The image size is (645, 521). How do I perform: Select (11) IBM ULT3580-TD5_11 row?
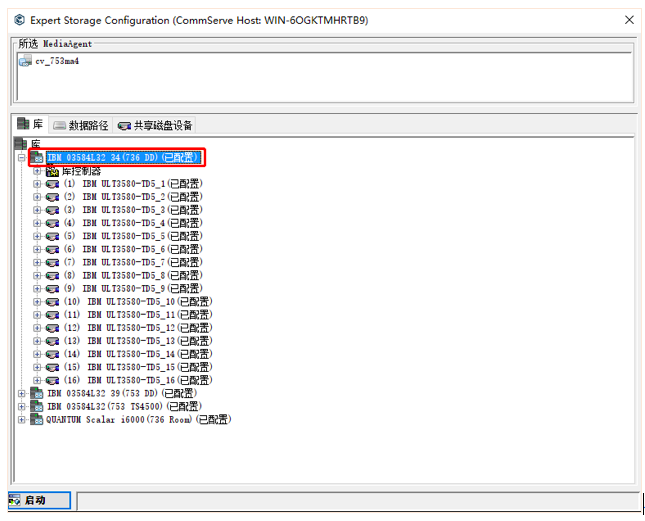tap(138, 315)
